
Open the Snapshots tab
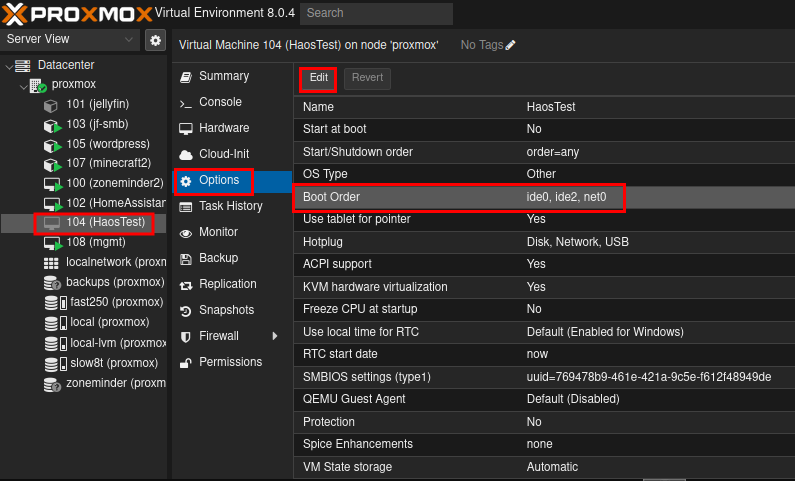click(233, 310)
